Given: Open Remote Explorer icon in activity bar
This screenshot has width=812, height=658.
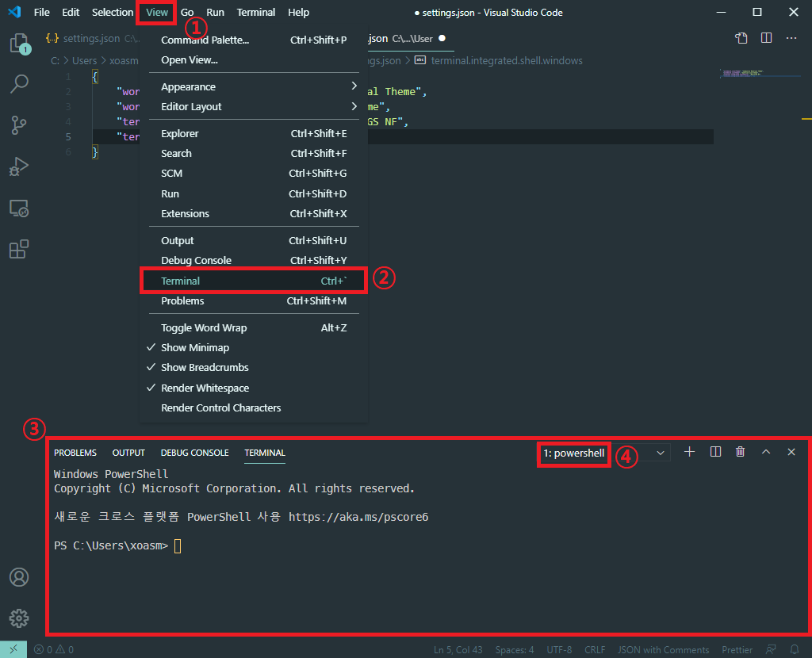Looking at the screenshot, I should [19, 208].
